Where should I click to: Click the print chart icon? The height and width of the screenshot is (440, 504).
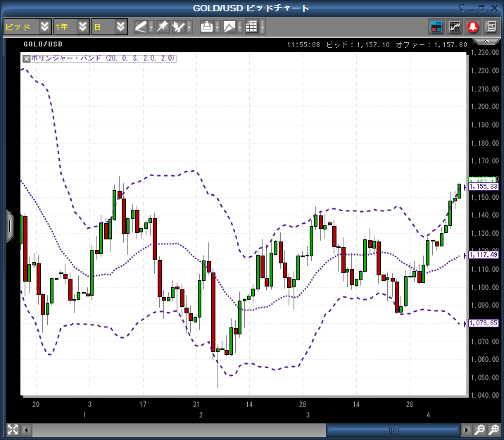pyautogui.click(x=206, y=27)
